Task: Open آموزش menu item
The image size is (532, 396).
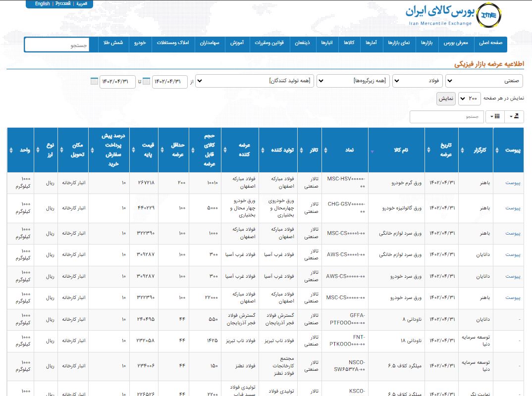Action: pyautogui.click(x=237, y=43)
